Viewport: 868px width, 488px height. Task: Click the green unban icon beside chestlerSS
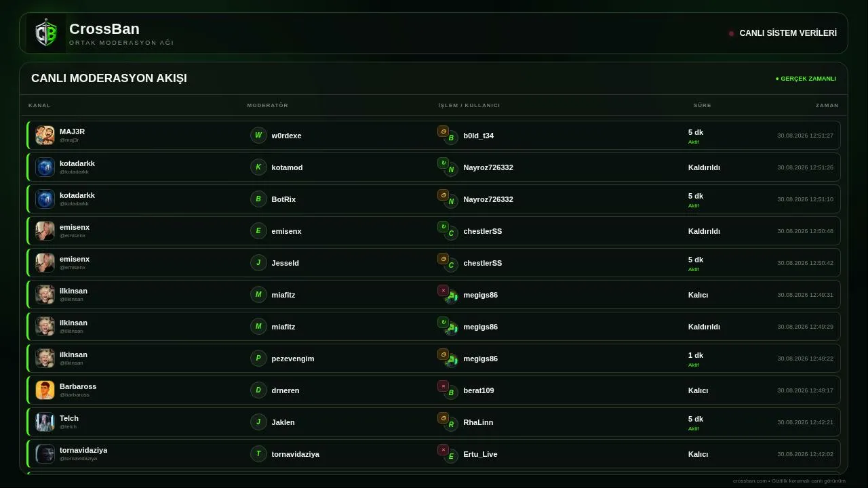[x=443, y=227]
